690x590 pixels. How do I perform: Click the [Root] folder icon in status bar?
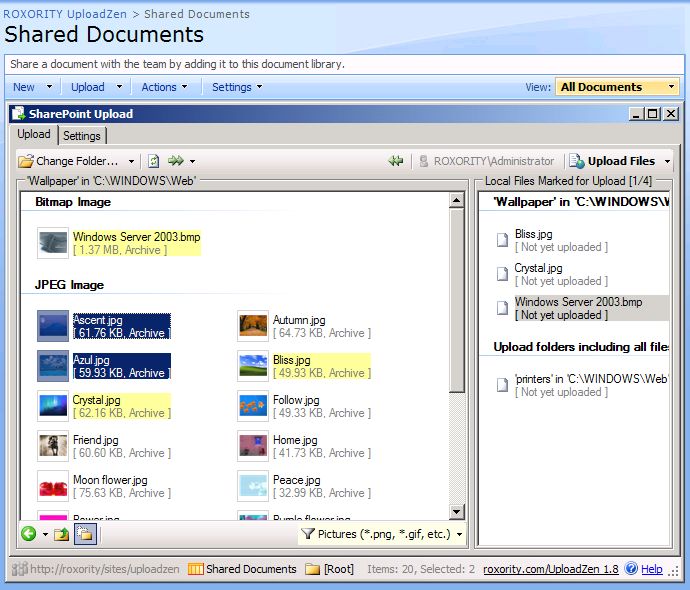coord(312,569)
